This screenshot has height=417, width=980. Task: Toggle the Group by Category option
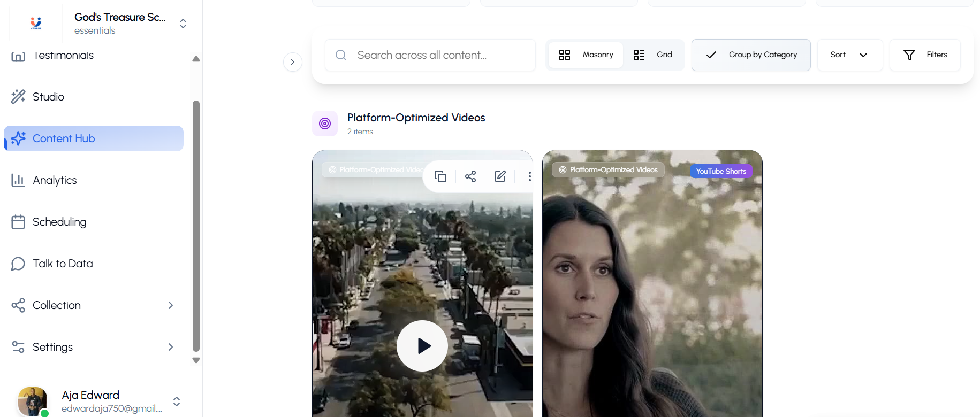pyautogui.click(x=751, y=55)
